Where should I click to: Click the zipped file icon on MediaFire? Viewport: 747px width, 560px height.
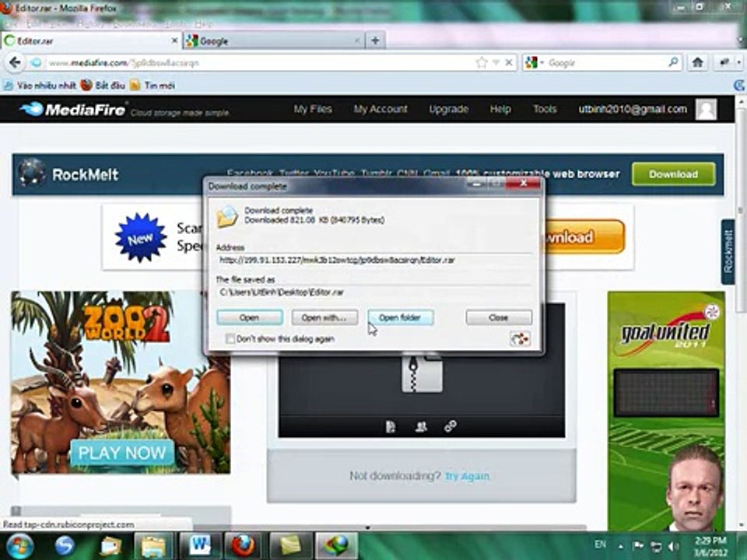(422, 373)
